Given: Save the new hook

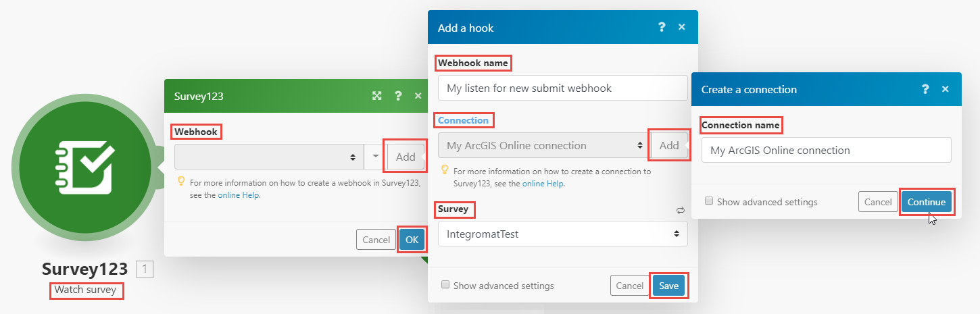Looking at the screenshot, I should [x=669, y=286].
